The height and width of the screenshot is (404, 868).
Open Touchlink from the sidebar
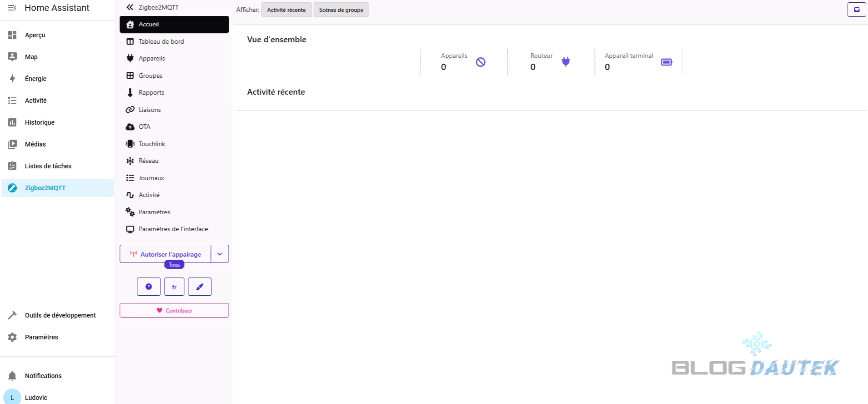click(x=151, y=144)
